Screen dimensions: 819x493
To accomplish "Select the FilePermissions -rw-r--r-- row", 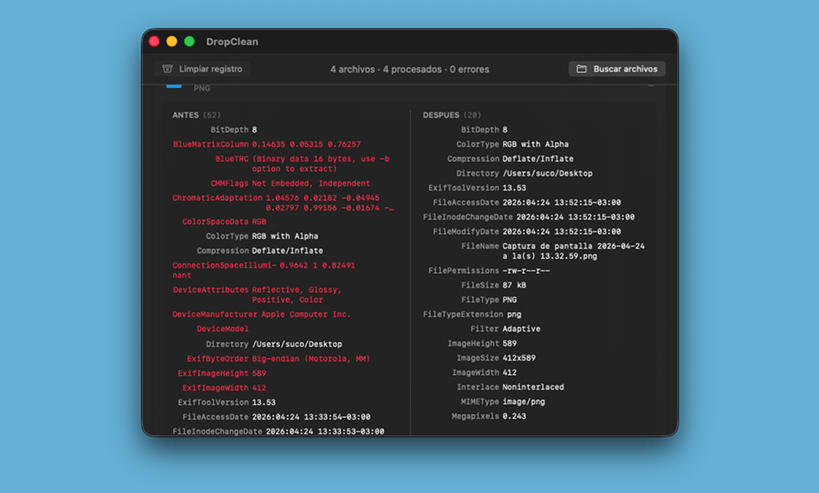I will tap(489, 271).
